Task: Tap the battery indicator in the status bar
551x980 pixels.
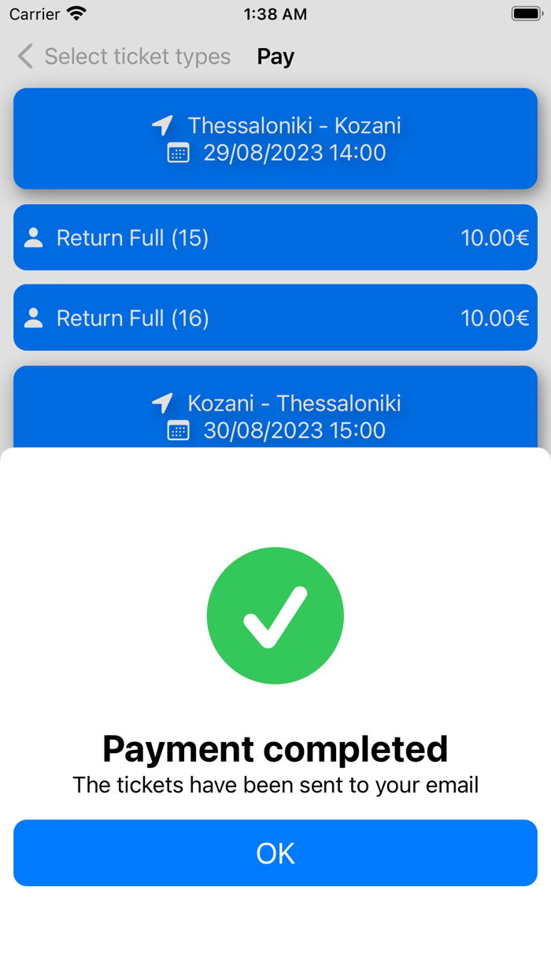Action: pyautogui.click(x=524, y=13)
